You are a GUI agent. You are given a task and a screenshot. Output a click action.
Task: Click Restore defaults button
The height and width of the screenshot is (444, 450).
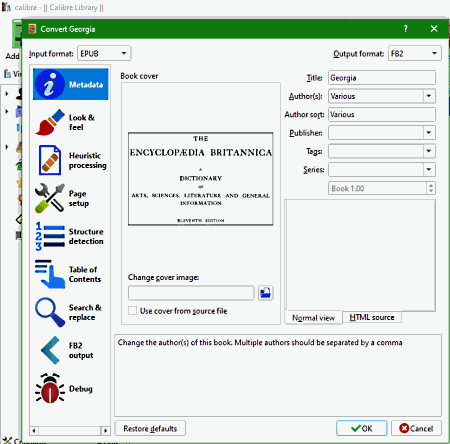(x=150, y=428)
